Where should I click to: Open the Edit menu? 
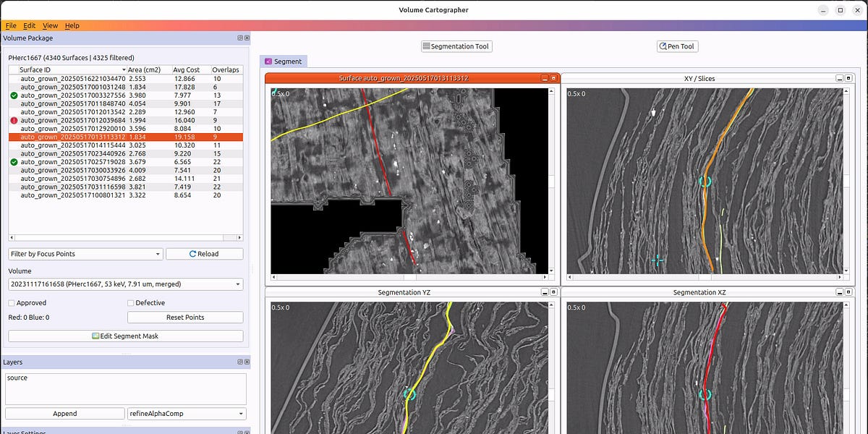pos(30,26)
